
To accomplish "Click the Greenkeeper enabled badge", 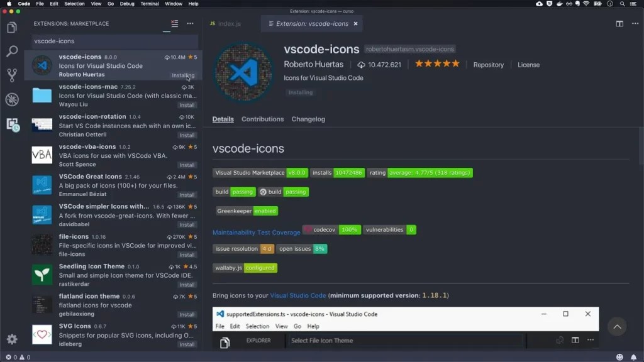I will click(247, 211).
